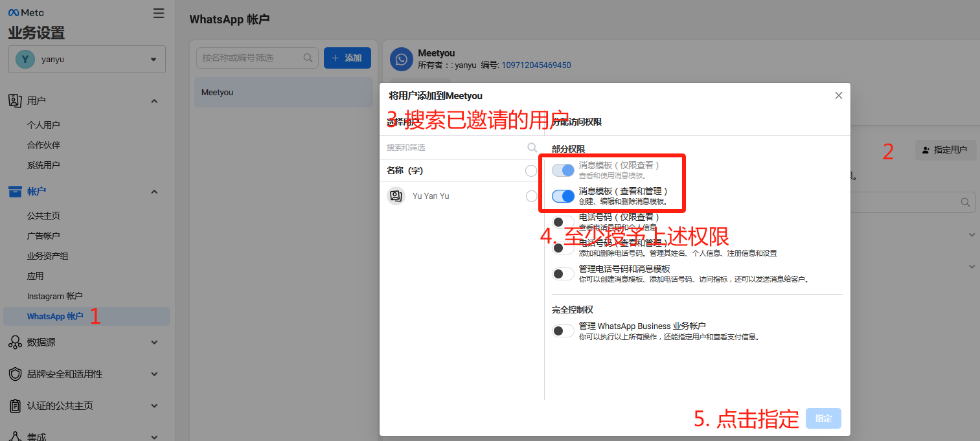Enable manage WhatsApp Business account toggle
The height and width of the screenshot is (441, 980).
click(563, 331)
